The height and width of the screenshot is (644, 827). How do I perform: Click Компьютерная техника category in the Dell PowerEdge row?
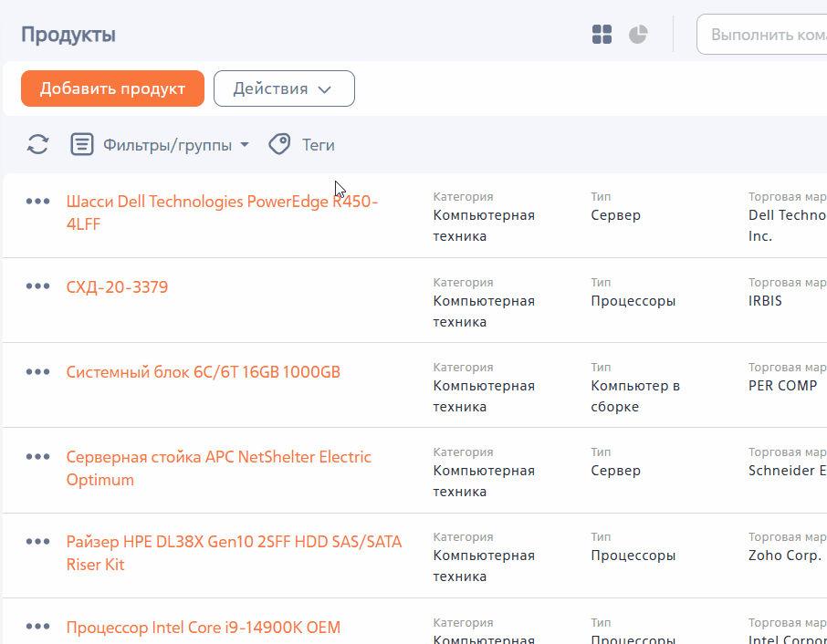click(x=484, y=225)
